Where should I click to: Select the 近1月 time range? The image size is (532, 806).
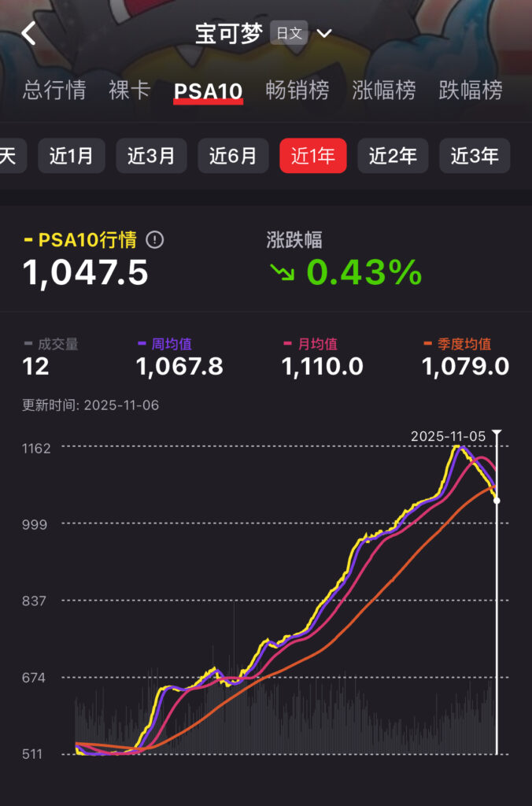click(71, 156)
